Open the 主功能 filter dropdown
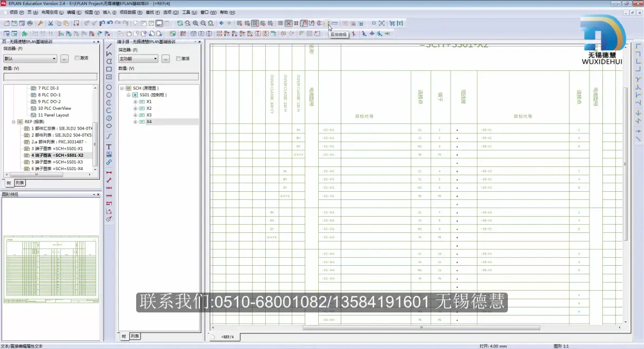This screenshot has width=644, height=349. pyautogui.click(x=138, y=59)
